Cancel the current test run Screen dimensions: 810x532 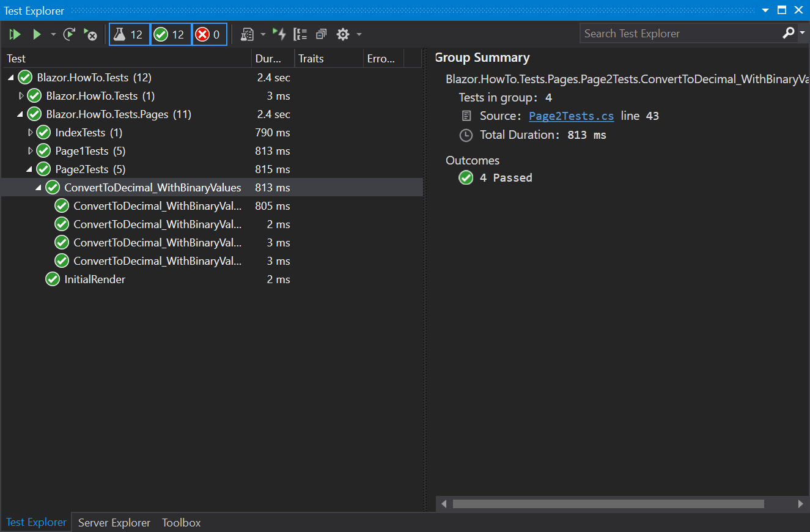90,35
